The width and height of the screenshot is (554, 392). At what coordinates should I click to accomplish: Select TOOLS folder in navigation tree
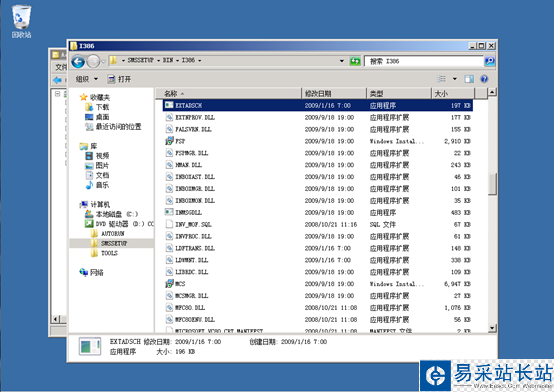tap(109, 253)
